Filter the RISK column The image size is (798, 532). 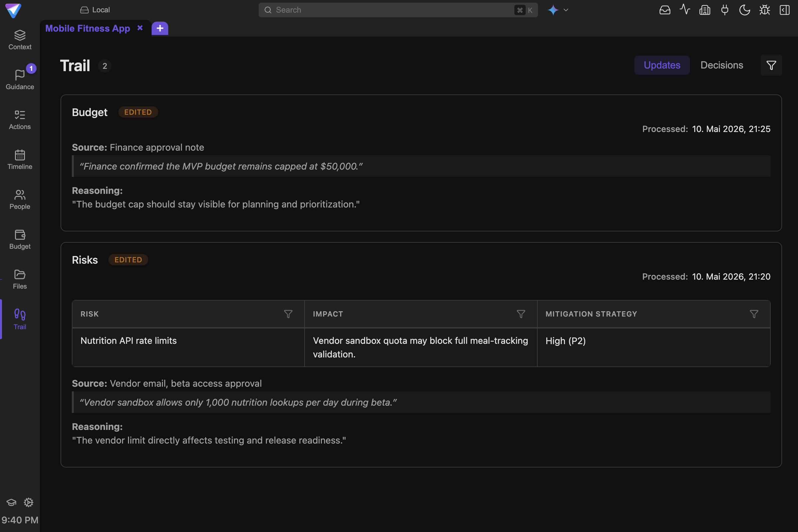(x=288, y=314)
